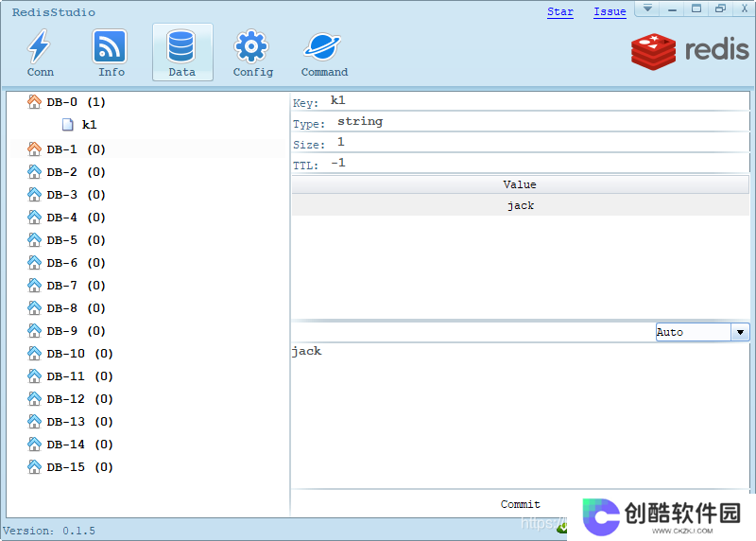The image size is (756, 541).
Task: Open the Star link
Action: point(560,11)
